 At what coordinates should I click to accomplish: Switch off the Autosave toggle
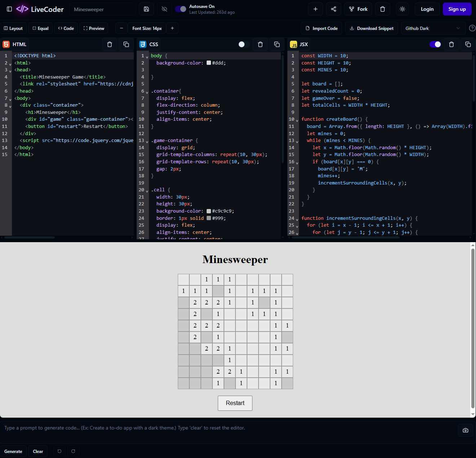click(x=181, y=9)
